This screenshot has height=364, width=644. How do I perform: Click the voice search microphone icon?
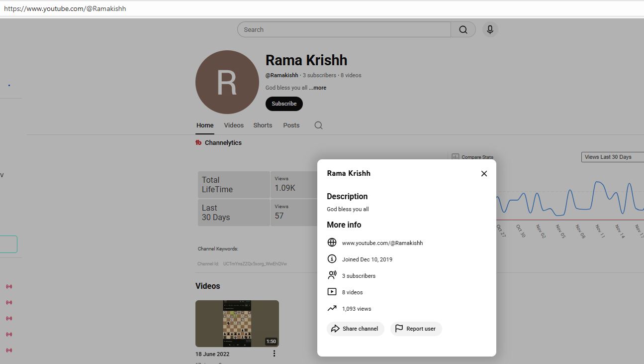(x=490, y=30)
